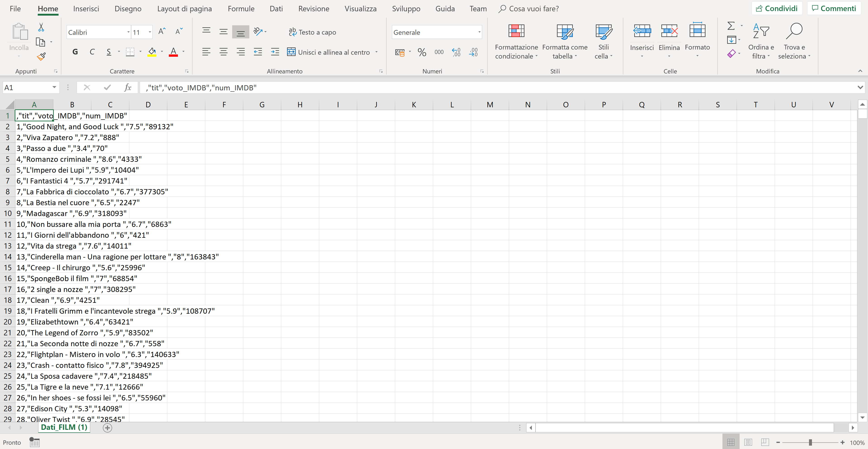Viewport: 868px width, 449px height.
Task: Click the insert function fx icon
Action: pos(128,88)
